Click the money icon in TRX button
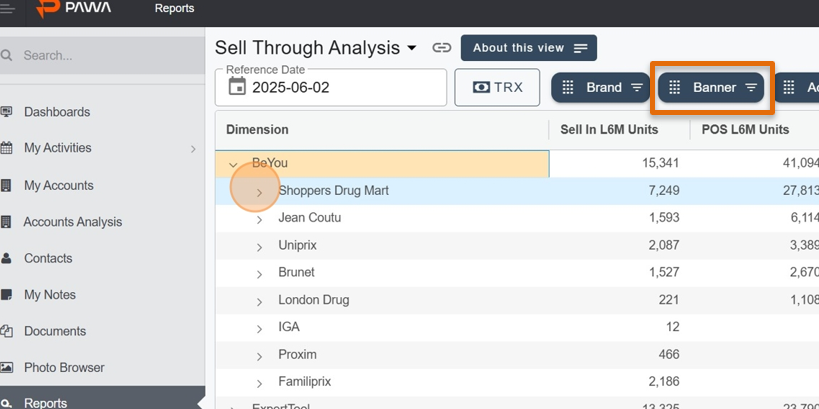Screen dimensions: 819x409 481,87
